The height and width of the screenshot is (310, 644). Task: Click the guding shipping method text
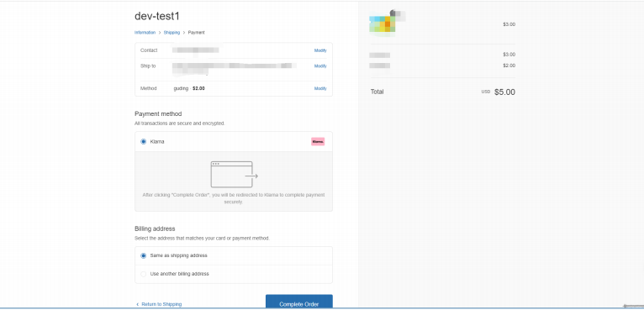(x=181, y=88)
